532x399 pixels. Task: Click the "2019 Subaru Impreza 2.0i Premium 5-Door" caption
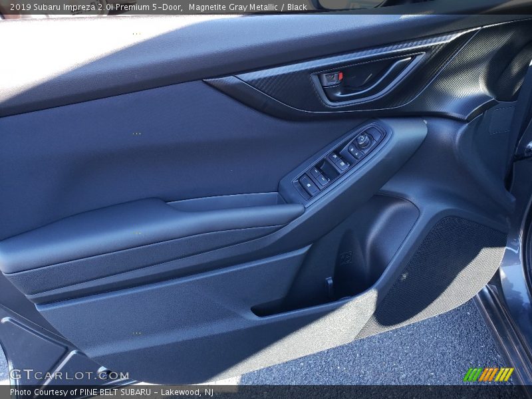click(96, 7)
